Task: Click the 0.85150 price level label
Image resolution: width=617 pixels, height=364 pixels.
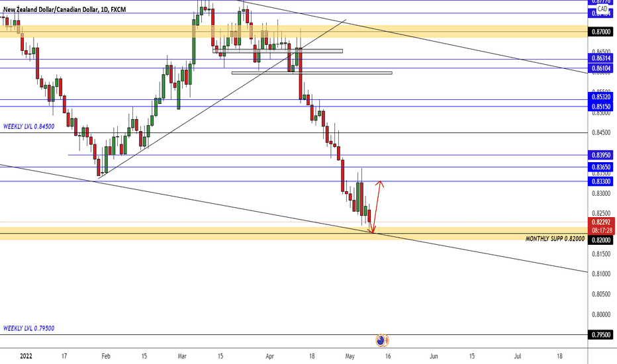Action: tap(600, 107)
